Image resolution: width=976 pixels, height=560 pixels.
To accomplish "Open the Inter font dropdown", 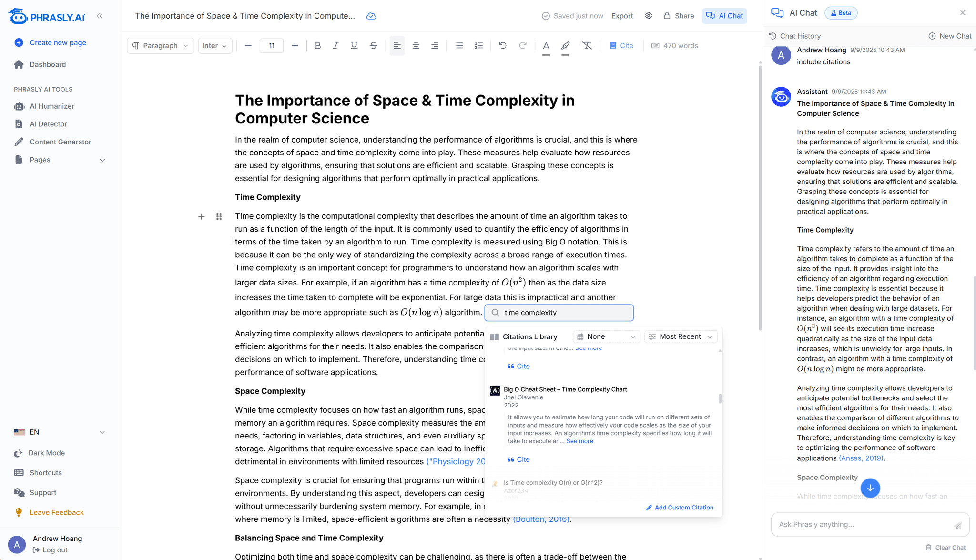I will pyautogui.click(x=215, y=46).
